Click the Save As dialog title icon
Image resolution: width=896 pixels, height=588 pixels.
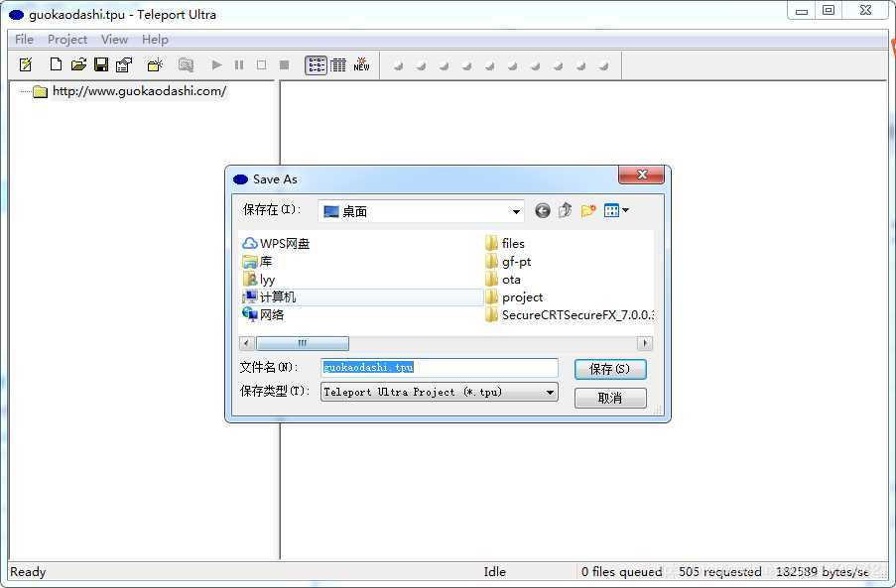coord(240,179)
